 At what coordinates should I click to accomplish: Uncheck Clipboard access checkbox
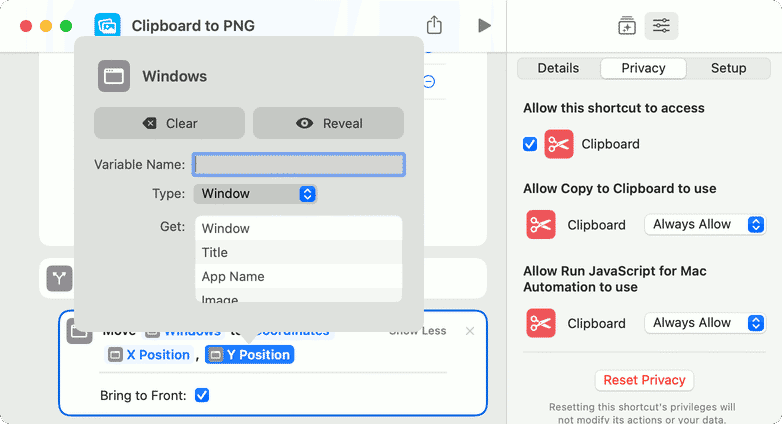[530, 144]
